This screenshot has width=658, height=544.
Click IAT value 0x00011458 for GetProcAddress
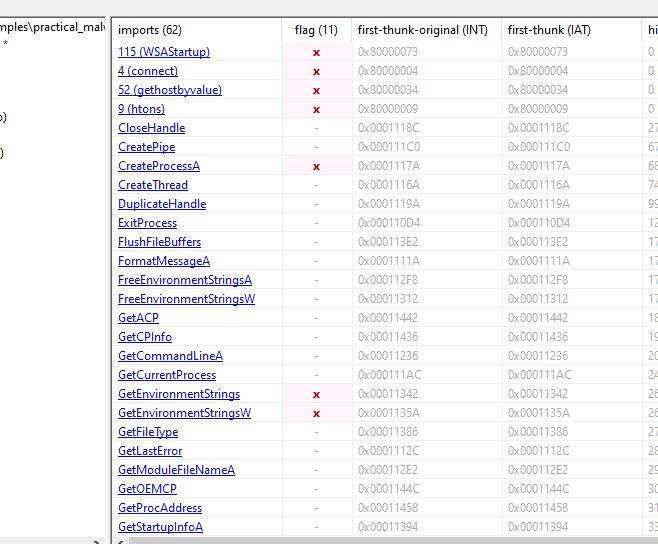coord(538,507)
